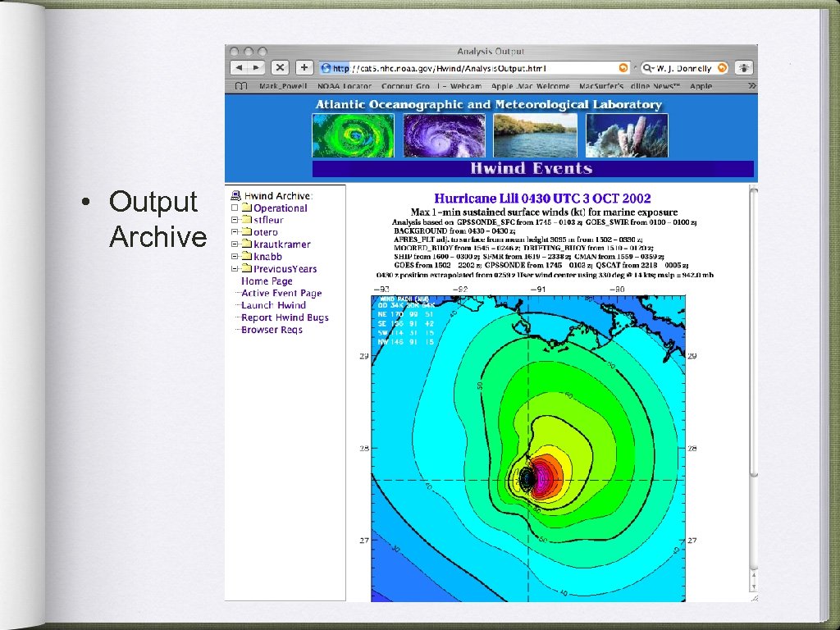This screenshot has width=840, height=630.
Task: Click the Analysis Output window title
Action: click(491, 52)
